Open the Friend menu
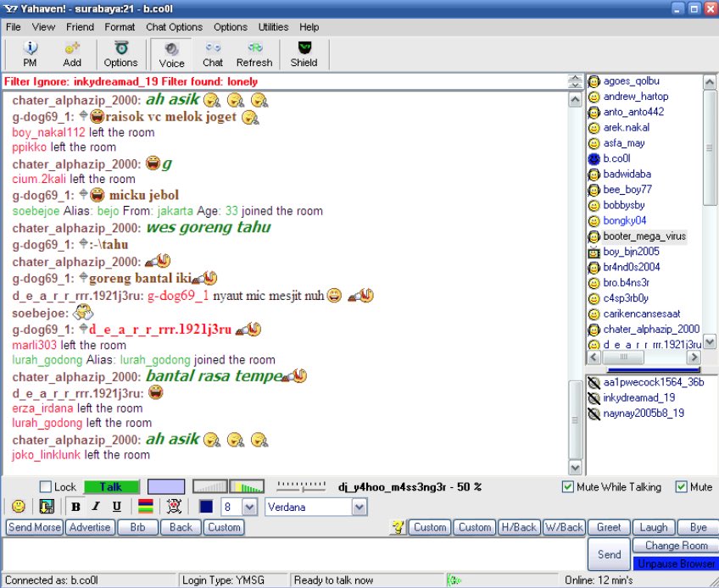 (x=80, y=27)
